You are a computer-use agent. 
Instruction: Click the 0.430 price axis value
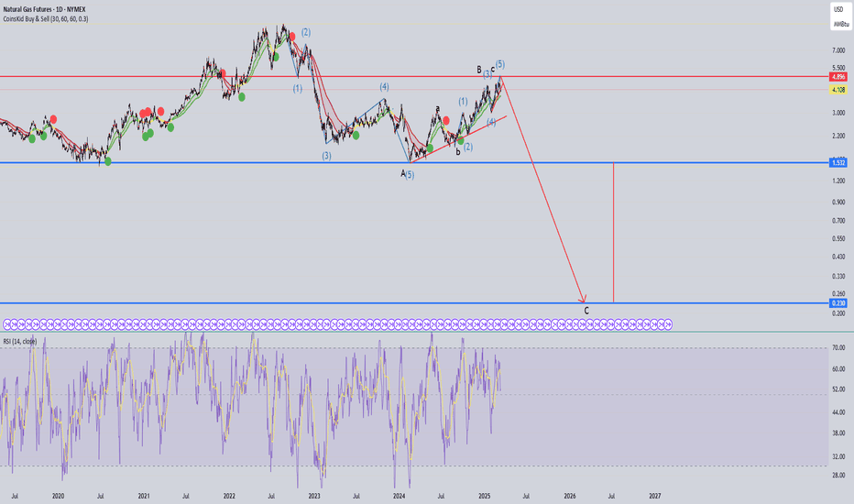point(838,257)
